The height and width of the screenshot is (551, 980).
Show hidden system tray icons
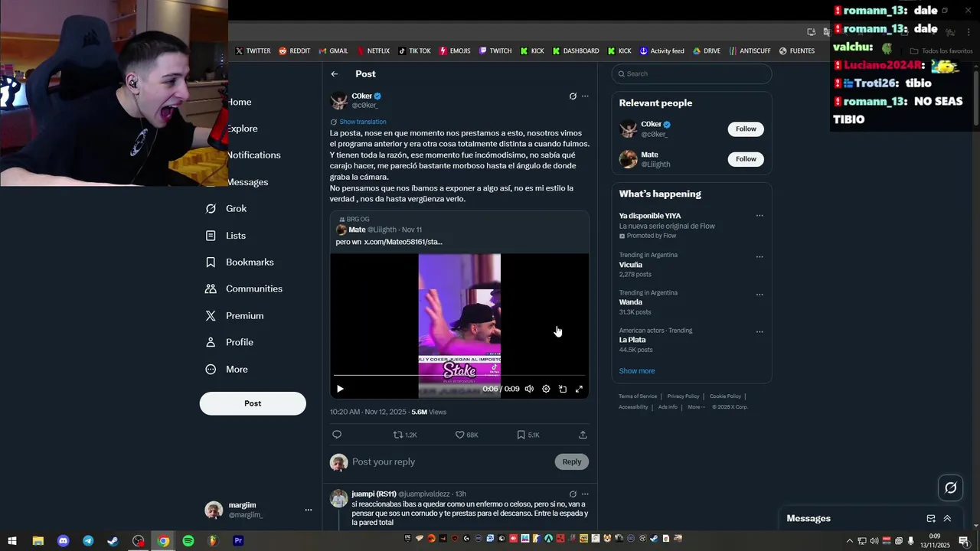(x=849, y=541)
